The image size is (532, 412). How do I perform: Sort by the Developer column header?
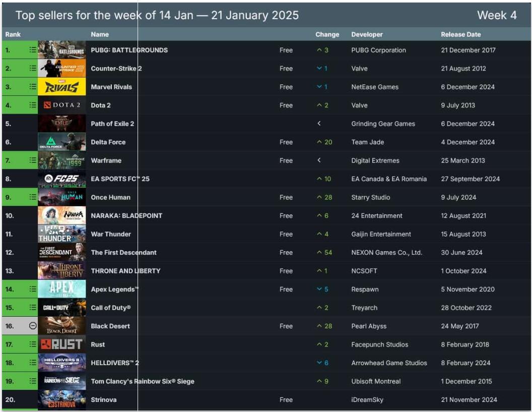[x=367, y=34]
